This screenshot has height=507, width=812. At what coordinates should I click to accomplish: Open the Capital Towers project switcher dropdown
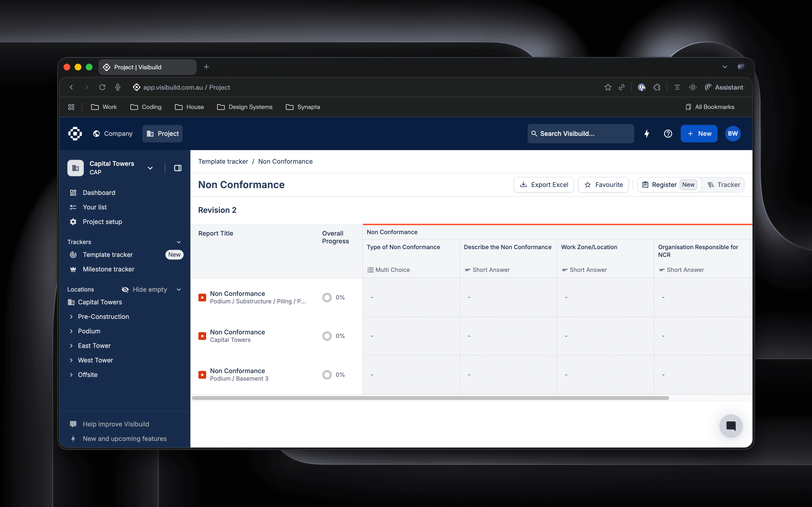click(x=150, y=168)
